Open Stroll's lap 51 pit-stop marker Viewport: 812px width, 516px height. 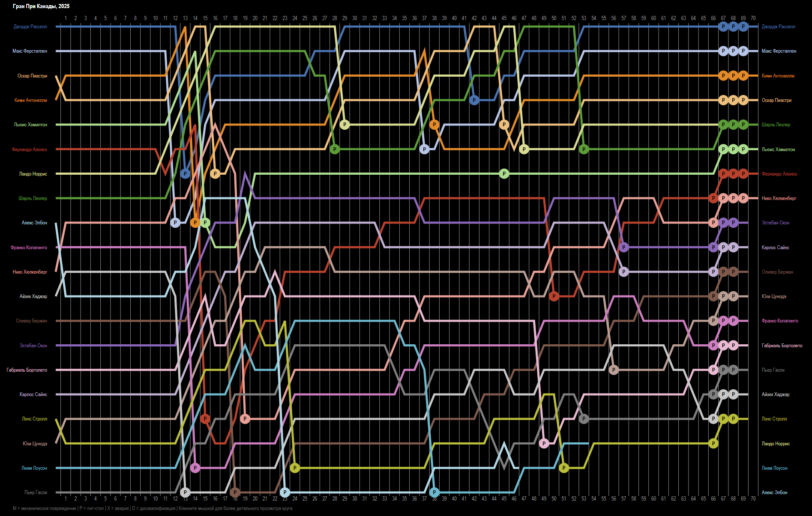tap(564, 468)
